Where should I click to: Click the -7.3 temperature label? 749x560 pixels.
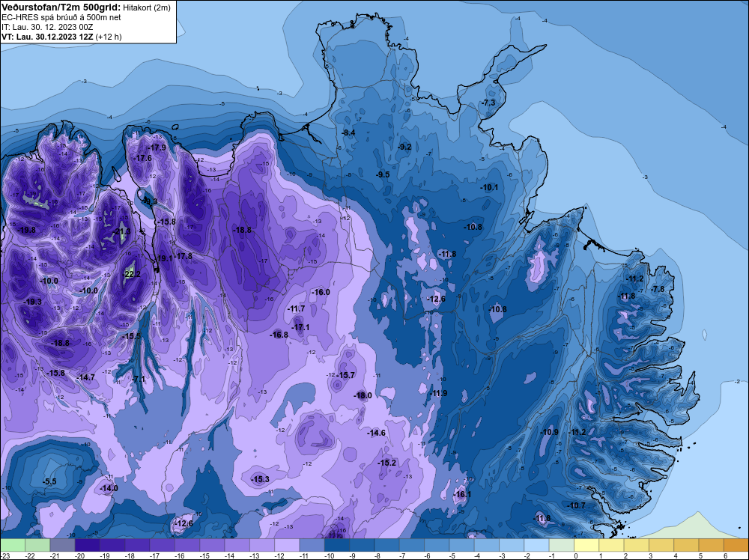tap(488, 103)
